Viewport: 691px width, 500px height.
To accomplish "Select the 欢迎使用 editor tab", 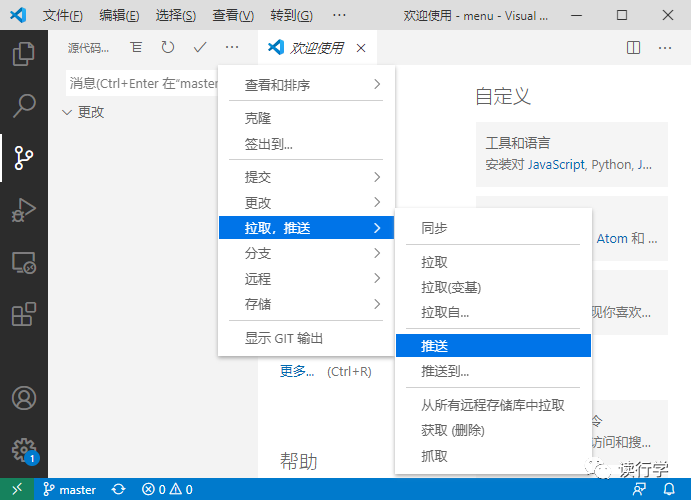I will pos(316,48).
